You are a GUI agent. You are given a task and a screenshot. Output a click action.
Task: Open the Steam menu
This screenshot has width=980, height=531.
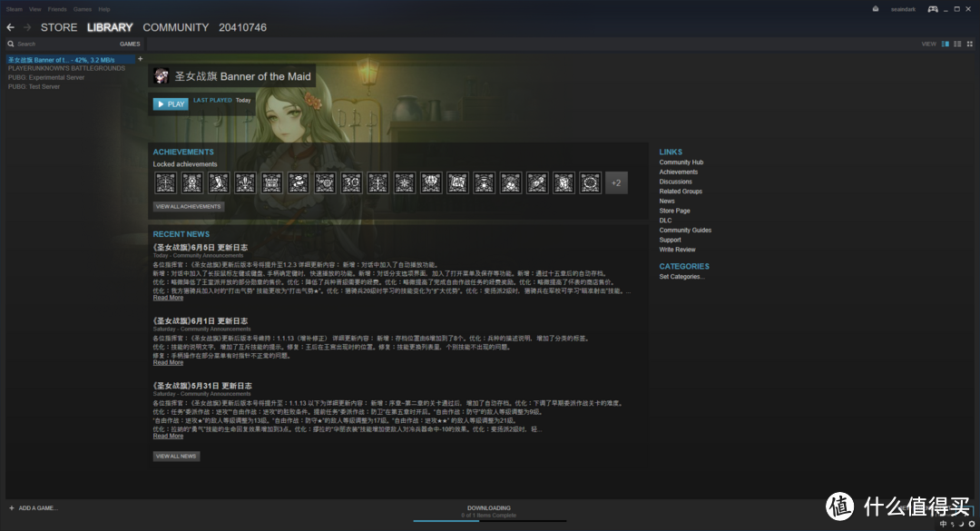coord(14,9)
